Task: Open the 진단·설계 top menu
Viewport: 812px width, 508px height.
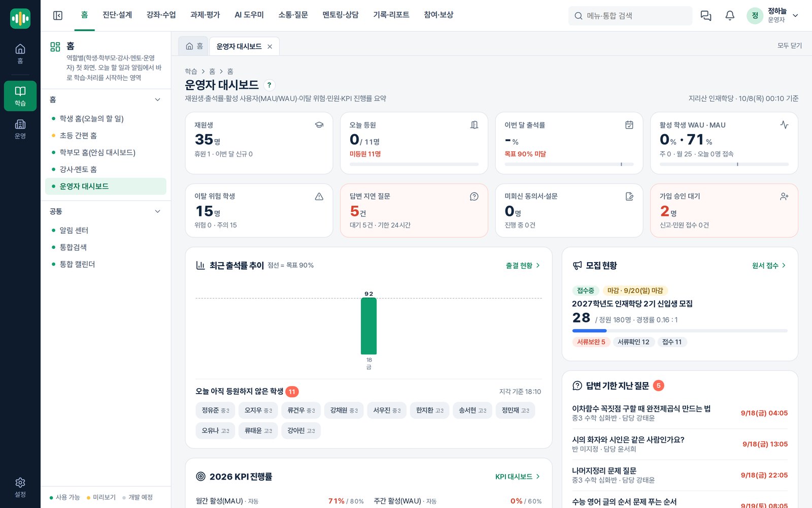Action: (x=117, y=15)
